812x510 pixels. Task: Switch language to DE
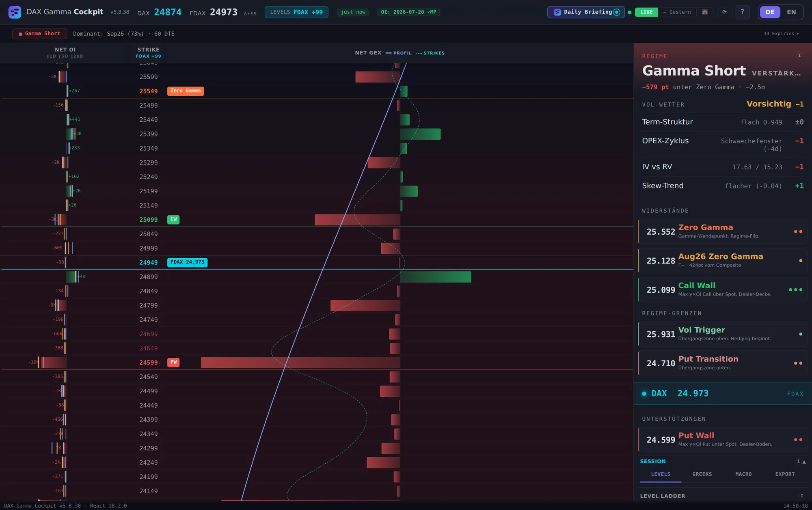tap(770, 12)
